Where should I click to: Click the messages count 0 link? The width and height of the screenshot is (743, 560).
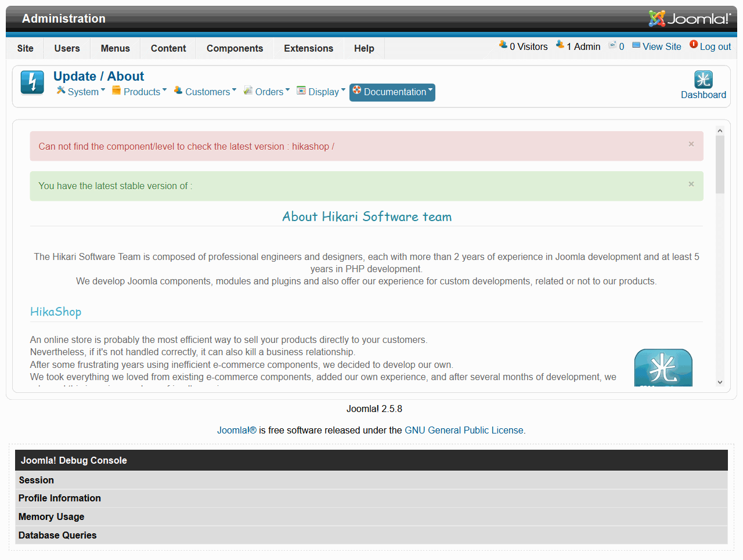pyautogui.click(x=622, y=46)
